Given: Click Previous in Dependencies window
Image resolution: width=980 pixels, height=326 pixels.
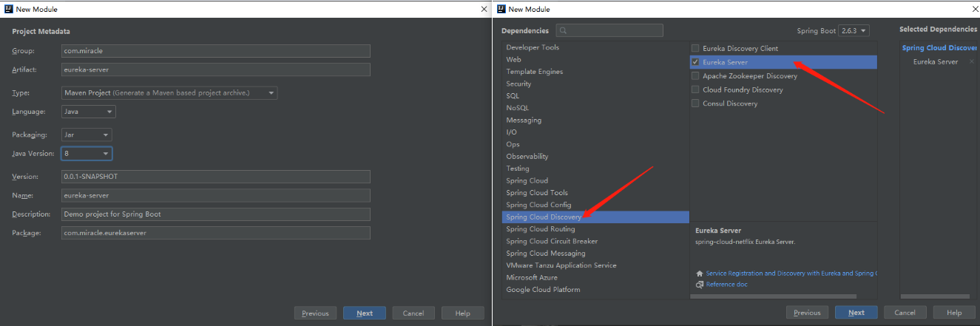Looking at the screenshot, I should coord(807,313).
